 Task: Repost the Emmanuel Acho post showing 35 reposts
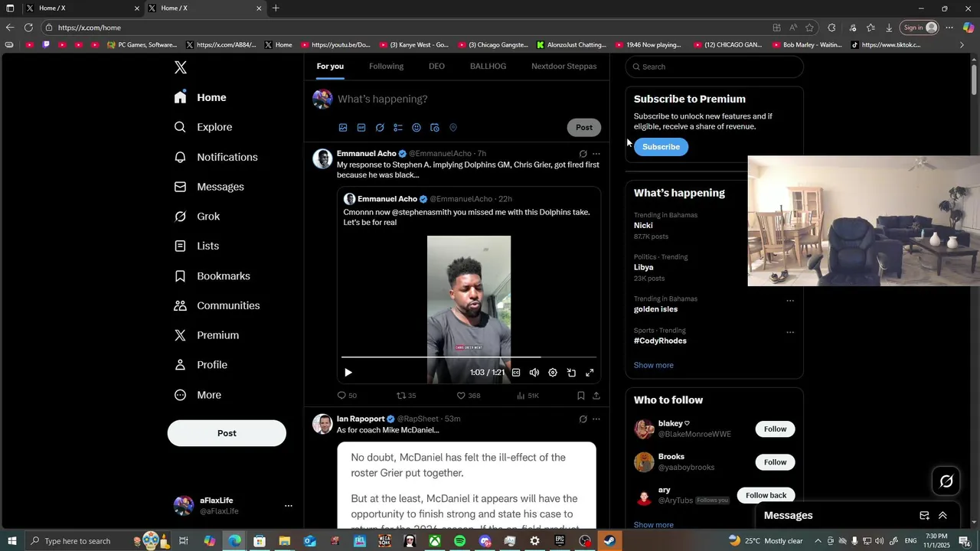click(x=406, y=396)
